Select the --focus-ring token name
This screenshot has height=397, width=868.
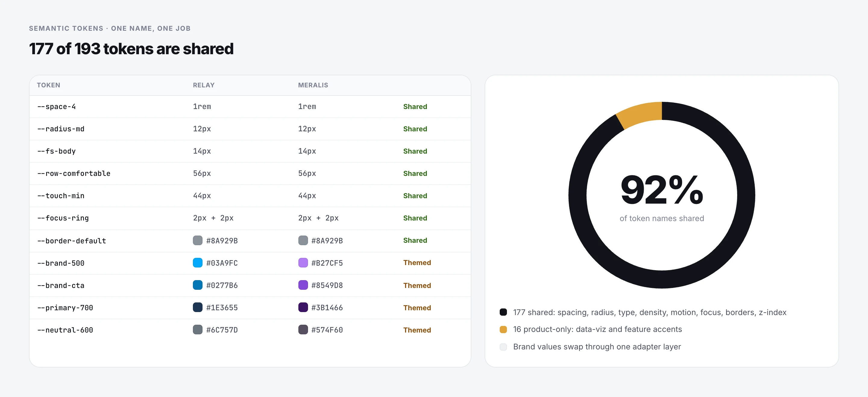pos(63,218)
